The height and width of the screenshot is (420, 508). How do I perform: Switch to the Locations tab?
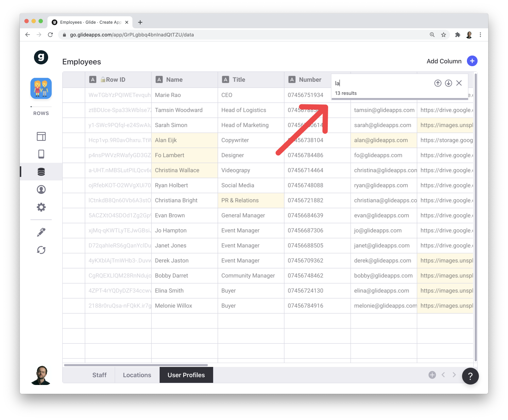137,375
